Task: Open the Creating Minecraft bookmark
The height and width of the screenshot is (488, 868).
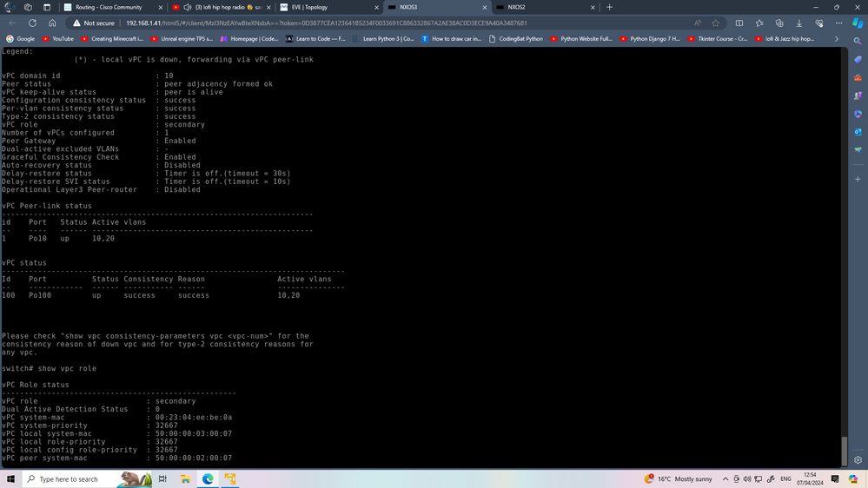Action: (112, 39)
